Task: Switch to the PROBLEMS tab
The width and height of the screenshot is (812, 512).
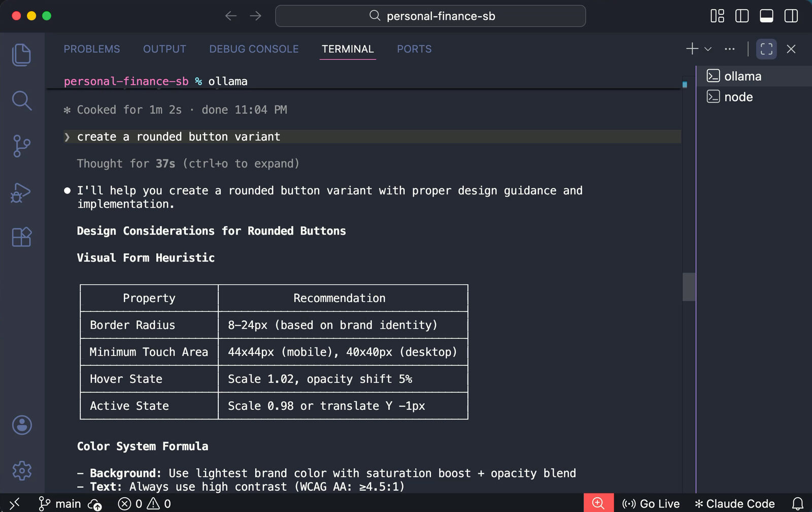Action: pos(92,49)
